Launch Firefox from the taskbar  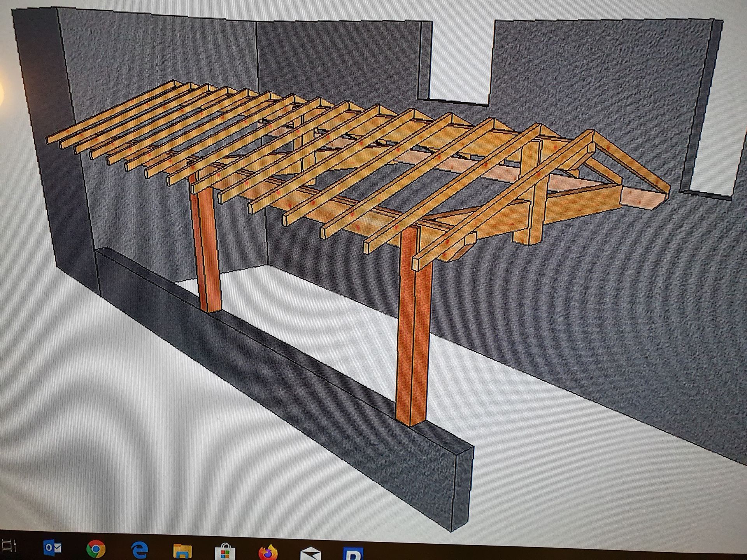click(268, 552)
